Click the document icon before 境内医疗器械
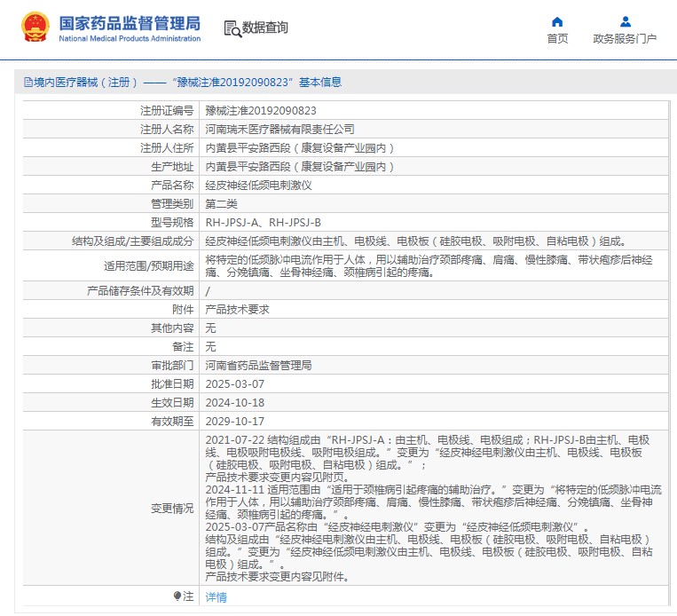 pyautogui.click(x=27, y=83)
